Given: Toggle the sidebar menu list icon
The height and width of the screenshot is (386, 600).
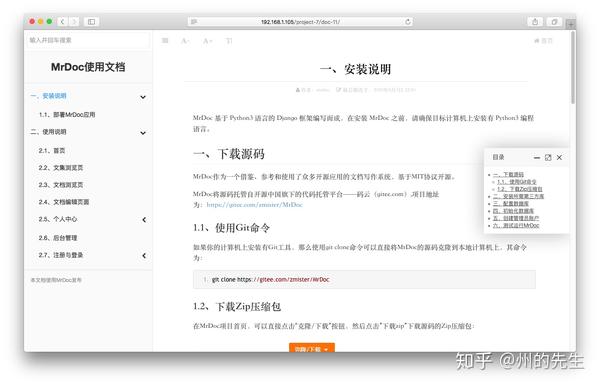Looking at the screenshot, I should tap(165, 41).
